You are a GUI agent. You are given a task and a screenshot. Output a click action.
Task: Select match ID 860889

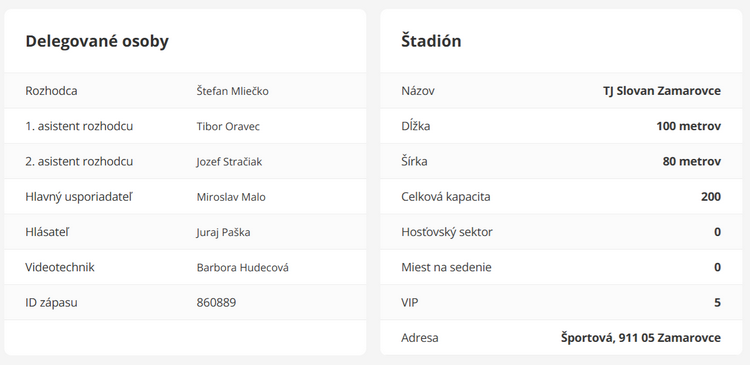coord(216,303)
